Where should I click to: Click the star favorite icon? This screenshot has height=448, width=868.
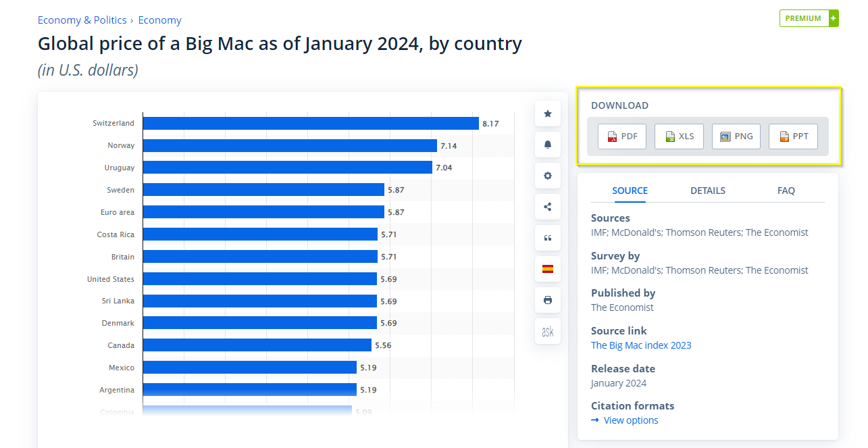click(548, 114)
